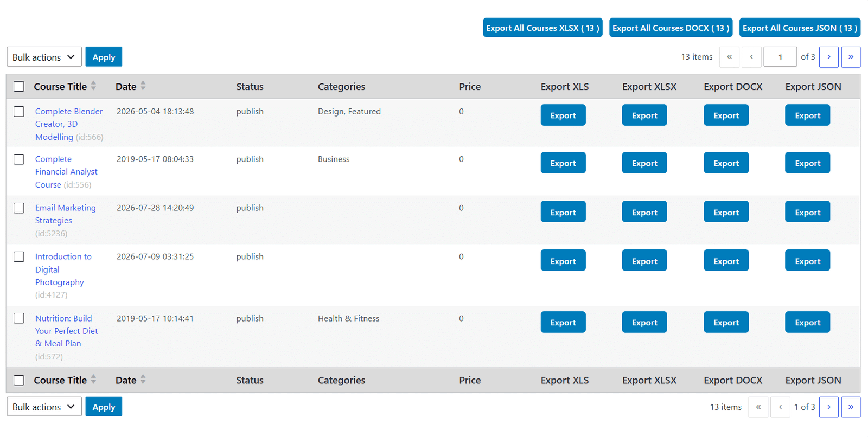The image size is (868, 437).
Task: Jump to last page via top double-arrow
Action: (851, 57)
